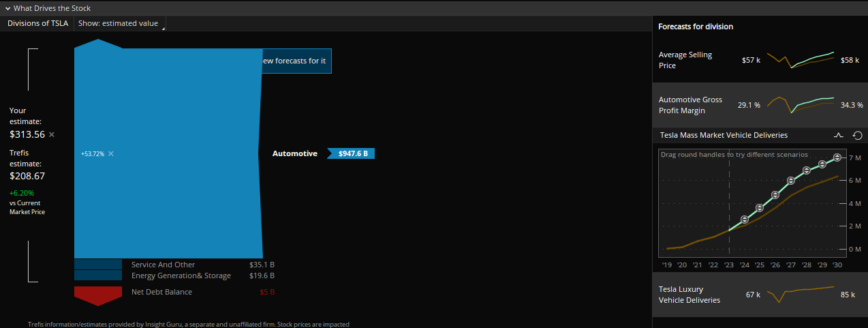Select the Divisions of TSLA tab
This screenshot has width=868, height=328.
(37, 23)
